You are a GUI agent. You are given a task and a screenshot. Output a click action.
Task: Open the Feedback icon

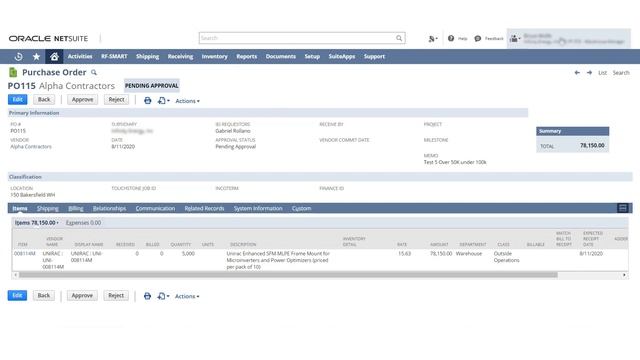[478, 38]
